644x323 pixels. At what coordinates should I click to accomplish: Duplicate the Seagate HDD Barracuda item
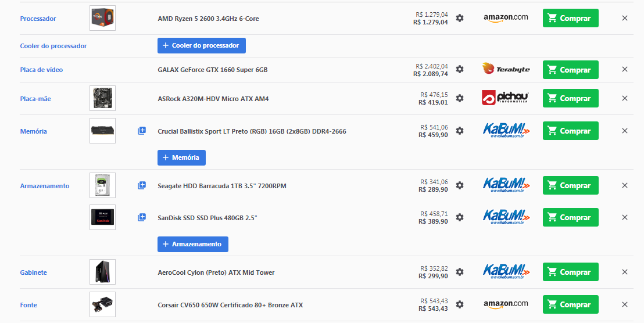point(141,185)
